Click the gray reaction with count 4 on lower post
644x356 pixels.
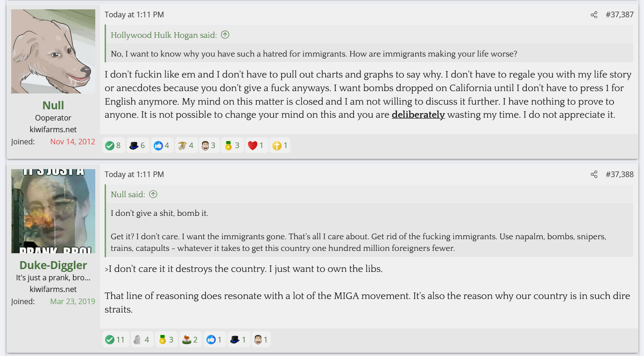coord(141,340)
